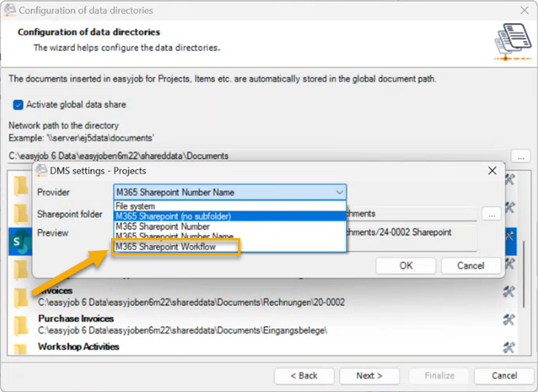Go to the next wizard step
538x392 pixels.
pos(369,375)
